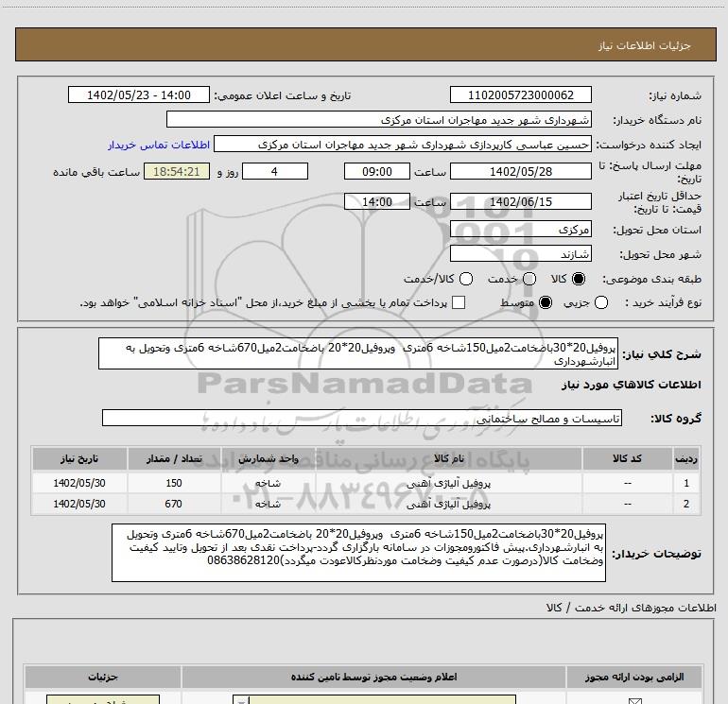Click the delivery province field مرکزی
Image resolution: width=728 pixels, height=704 pixels.
point(520,230)
